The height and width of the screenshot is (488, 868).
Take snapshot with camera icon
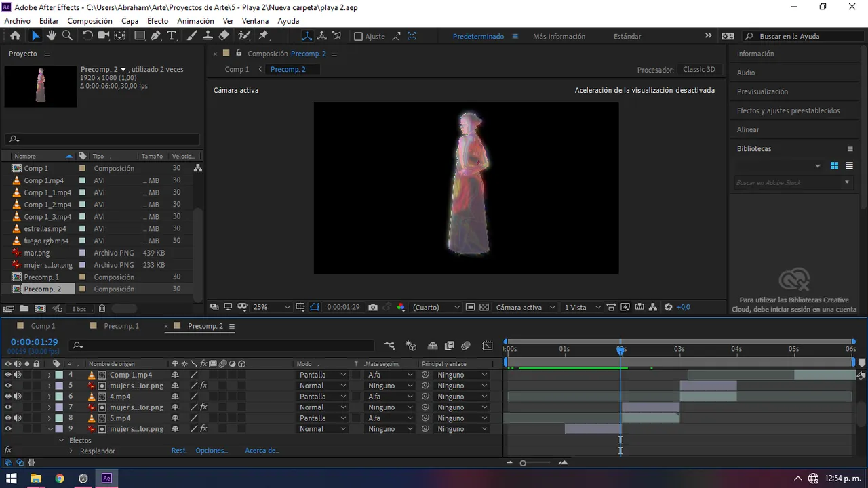373,307
